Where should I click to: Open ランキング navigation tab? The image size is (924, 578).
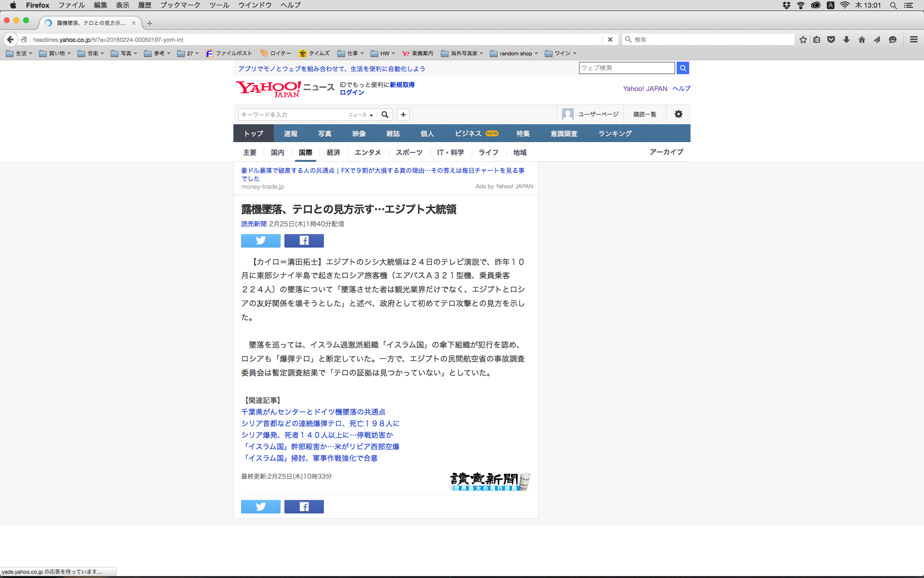pos(615,133)
